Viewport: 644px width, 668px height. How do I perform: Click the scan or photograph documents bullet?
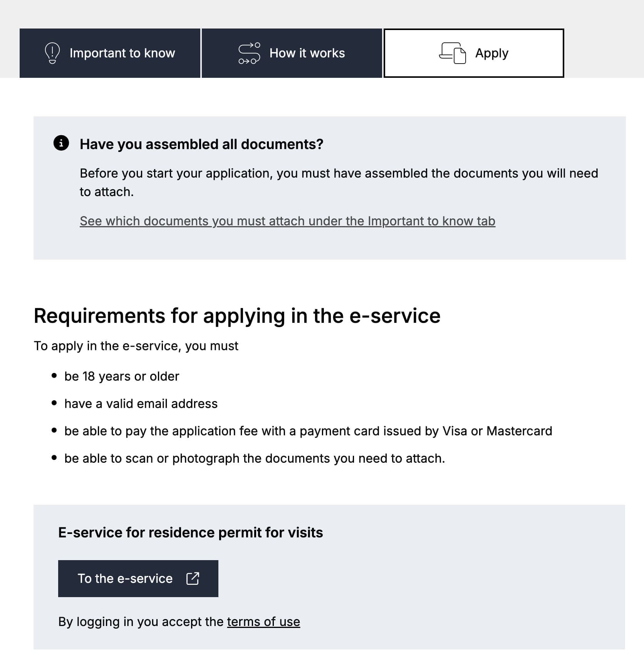coord(255,458)
